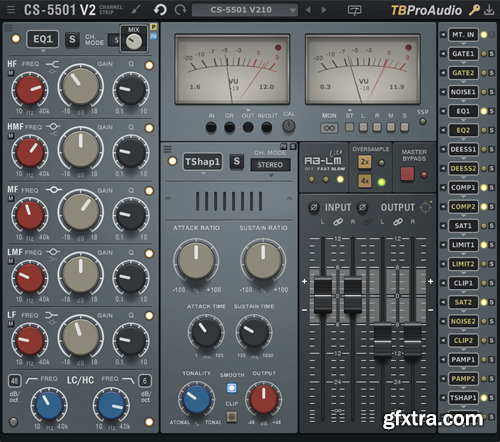Toggle the CLIP switch in TShap1
This screenshot has height=442, width=500.
(x=232, y=417)
